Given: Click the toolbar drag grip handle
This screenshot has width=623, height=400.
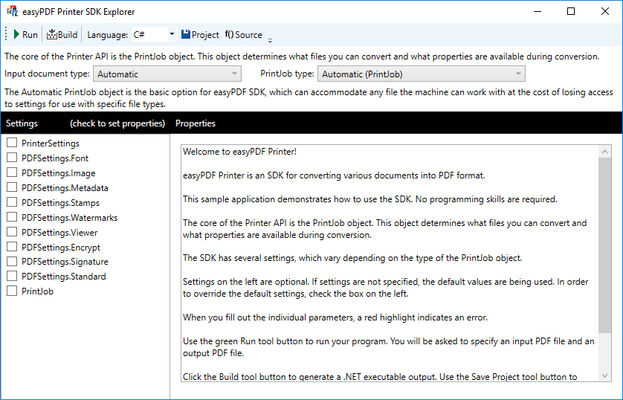Looking at the screenshot, I should point(6,35).
